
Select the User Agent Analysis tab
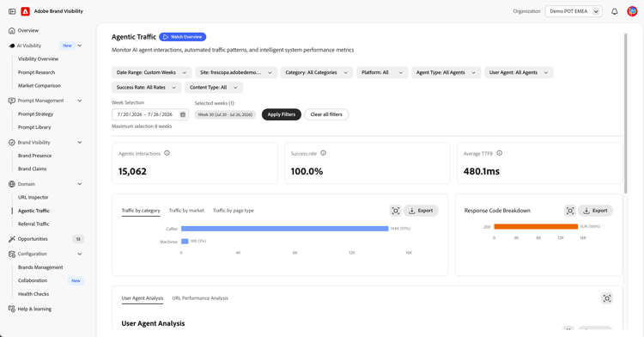143,298
